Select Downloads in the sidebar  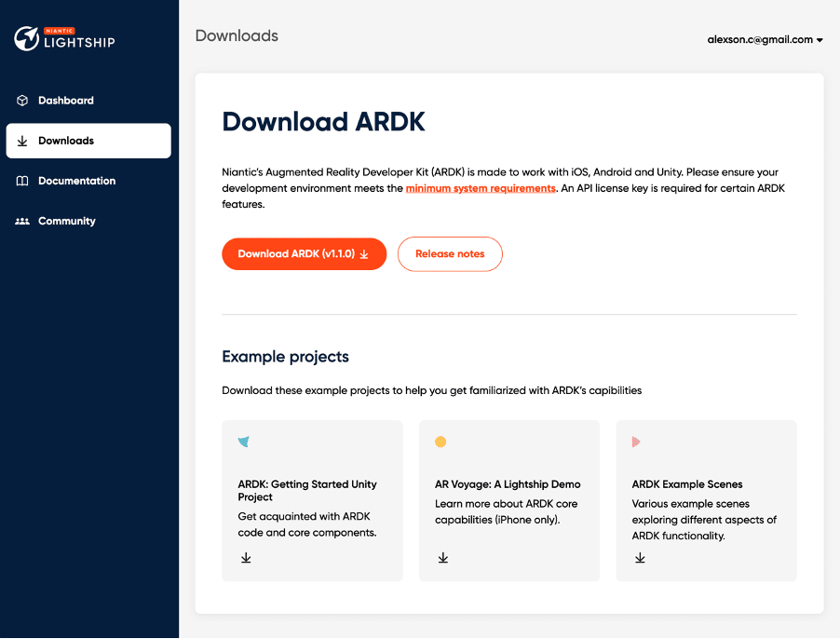88,141
